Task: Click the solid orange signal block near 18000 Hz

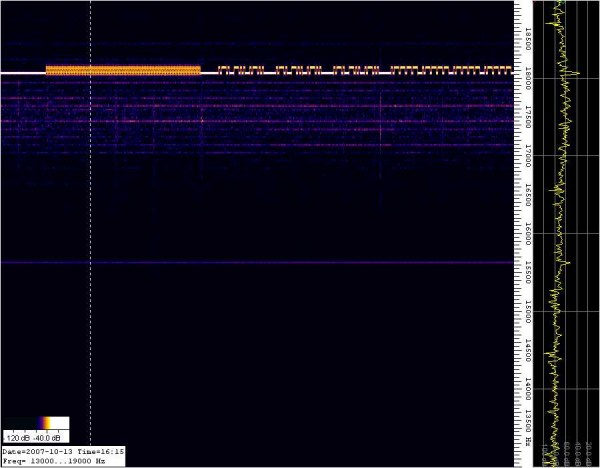Action: click(x=122, y=70)
